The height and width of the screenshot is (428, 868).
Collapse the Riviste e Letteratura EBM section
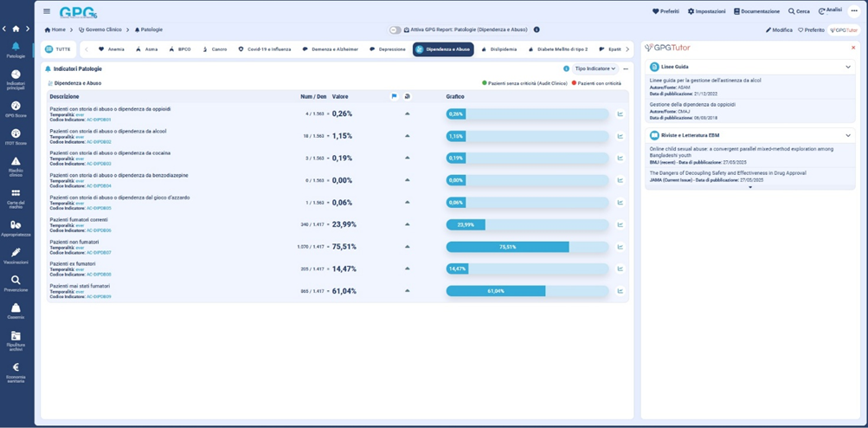[848, 135]
